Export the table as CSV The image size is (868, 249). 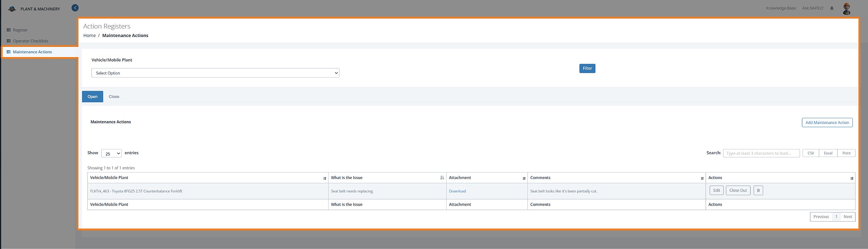coord(811,153)
